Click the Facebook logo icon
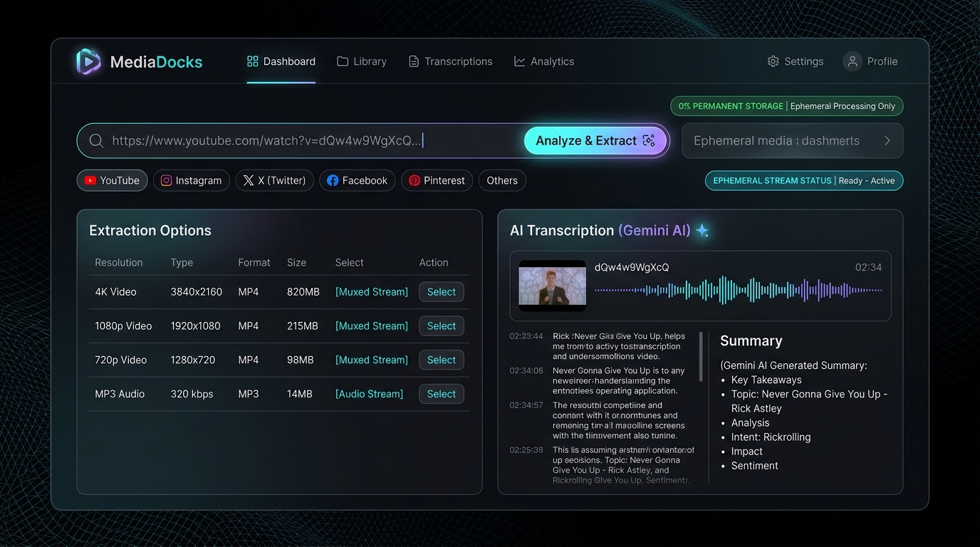The height and width of the screenshot is (547, 980). coord(333,180)
